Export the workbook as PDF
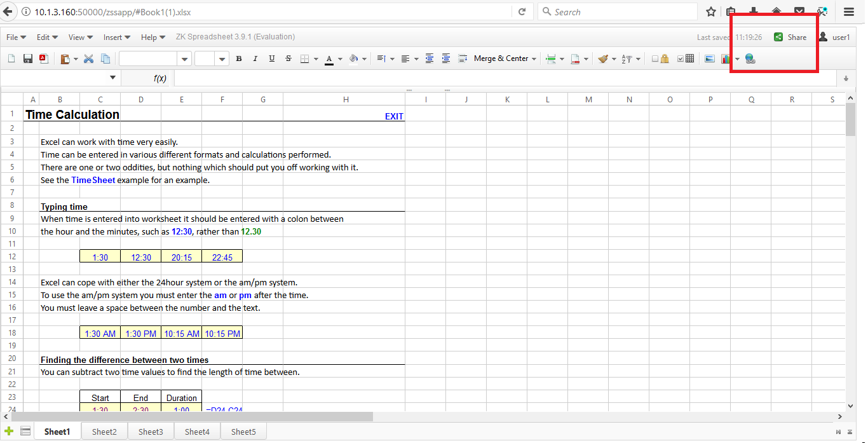 pyautogui.click(x=43, y=58)
